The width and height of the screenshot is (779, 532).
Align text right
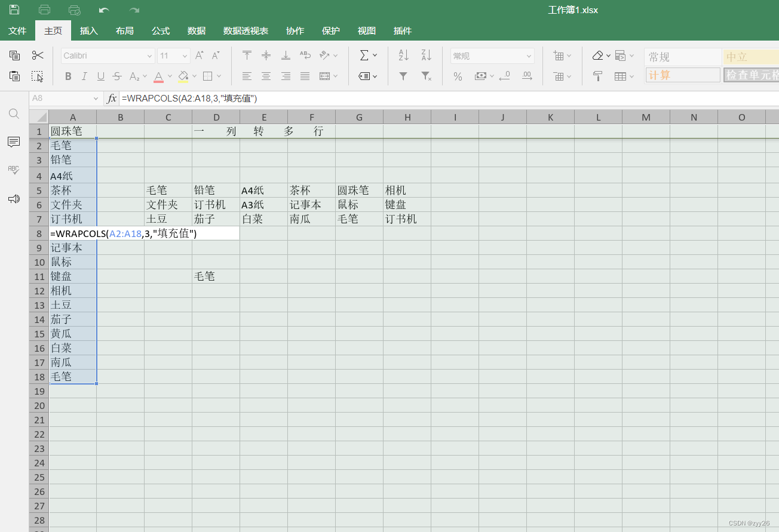tap(286, 76)
